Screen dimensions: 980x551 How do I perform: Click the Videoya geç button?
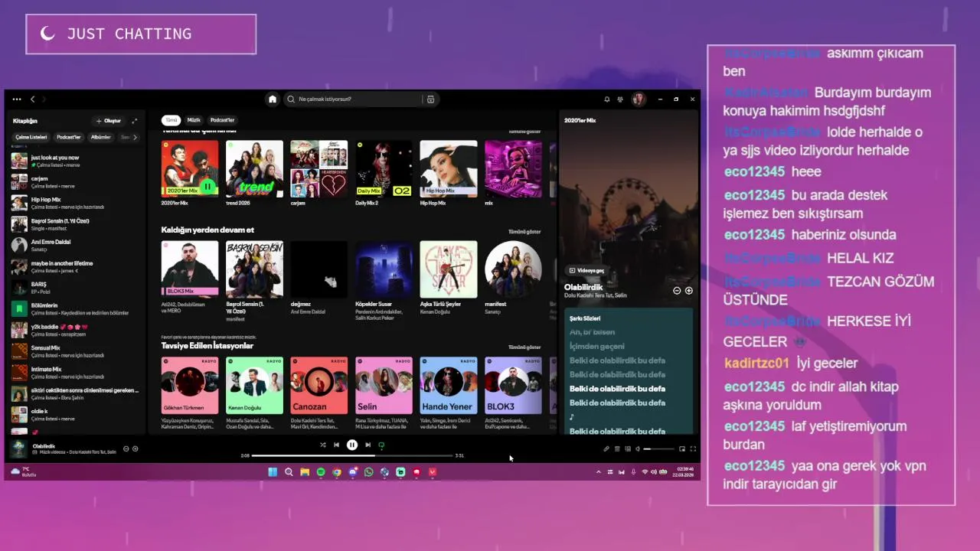point(586,270)
